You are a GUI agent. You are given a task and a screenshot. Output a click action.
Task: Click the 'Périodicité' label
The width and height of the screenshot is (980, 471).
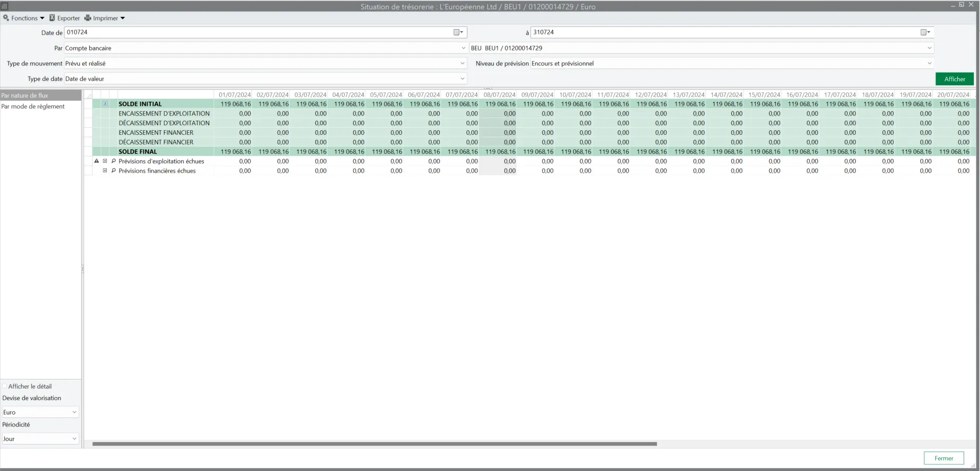tap(16, 425)
